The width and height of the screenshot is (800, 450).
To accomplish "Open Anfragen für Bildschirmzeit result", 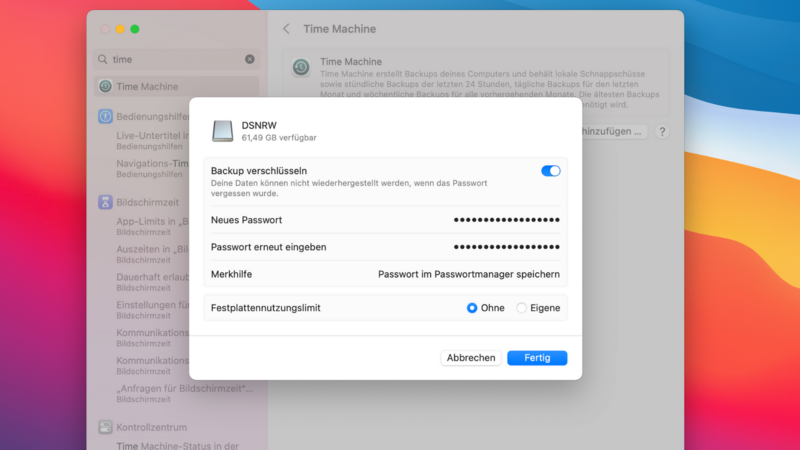I will pyautogui.click(x=184, y=393).
